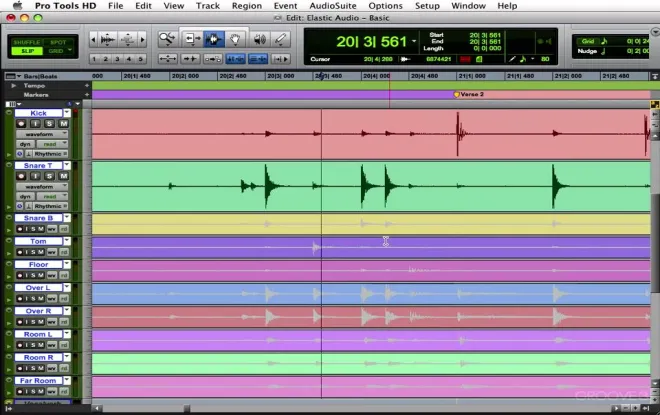The width and height of the screenshot is (660, 415).
Task: Toggle Grid lines display button
Action: click(587, 41)
